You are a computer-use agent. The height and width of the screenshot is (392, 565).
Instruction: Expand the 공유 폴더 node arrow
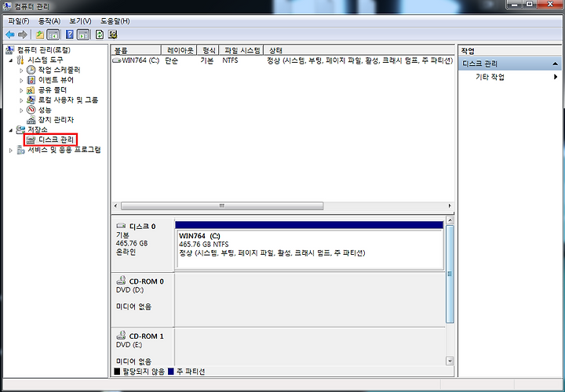point(21,90)
